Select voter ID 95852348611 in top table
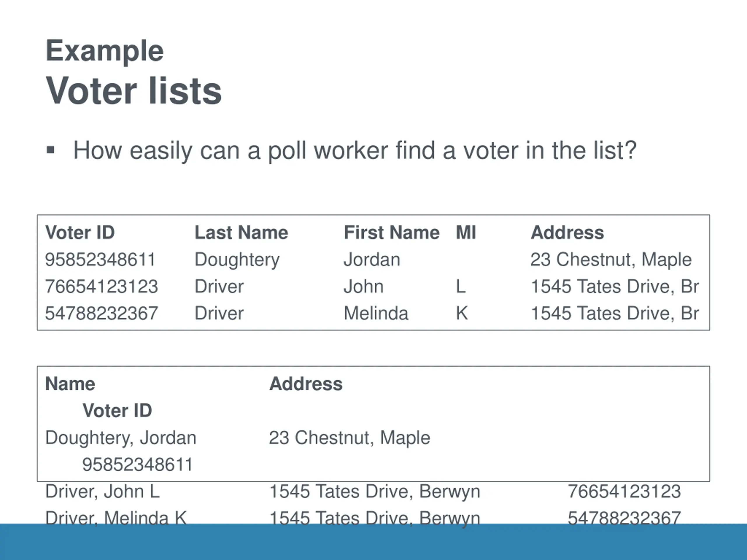Image resolution: width=747 pixels, height=560 pixels. pos(100,260)
